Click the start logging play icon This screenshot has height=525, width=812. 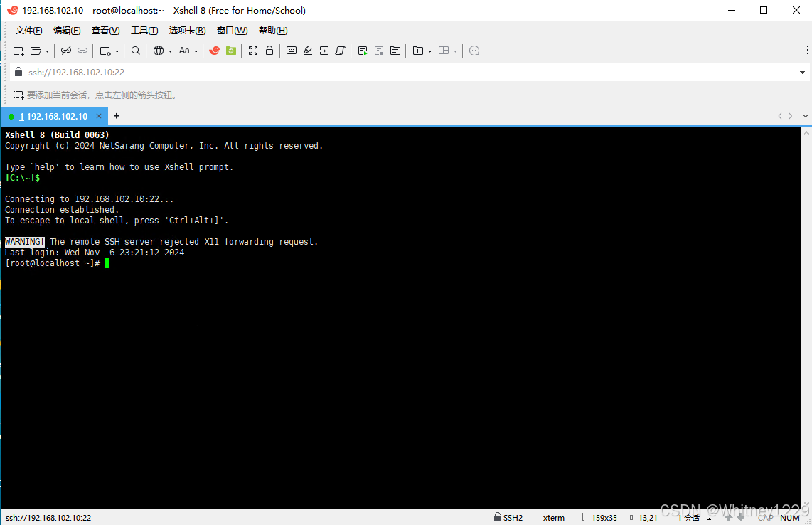363,51
